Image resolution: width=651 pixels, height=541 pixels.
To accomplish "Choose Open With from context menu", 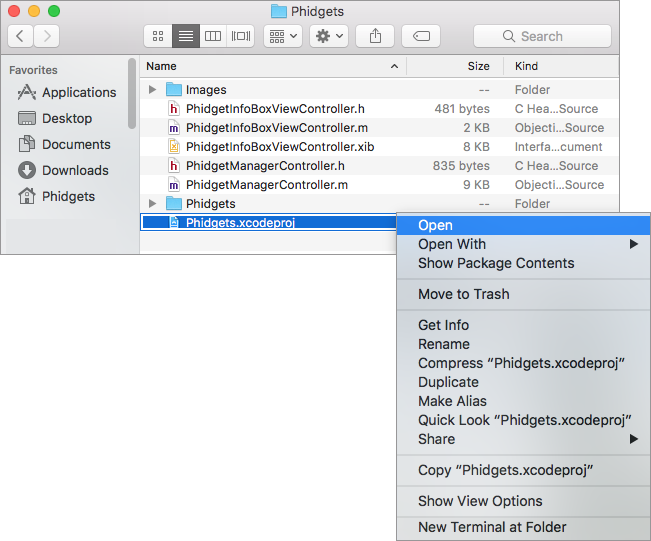I will pos(524,244).
